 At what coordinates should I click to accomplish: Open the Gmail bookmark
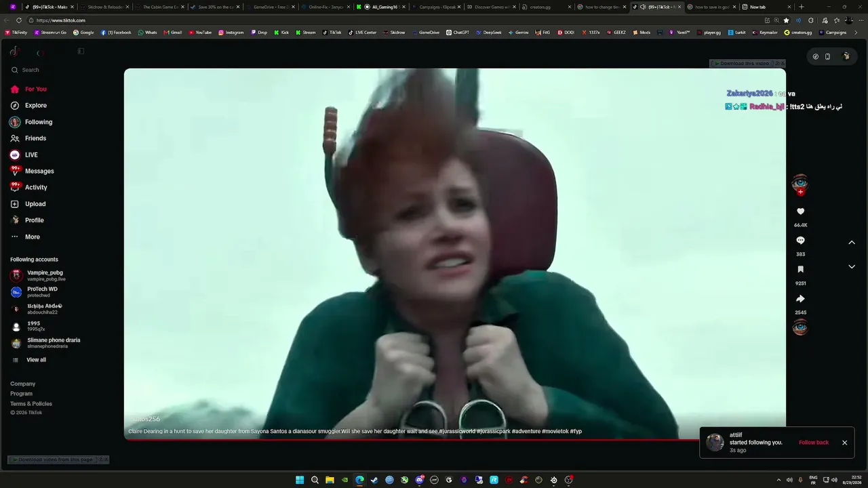[173, 33]
